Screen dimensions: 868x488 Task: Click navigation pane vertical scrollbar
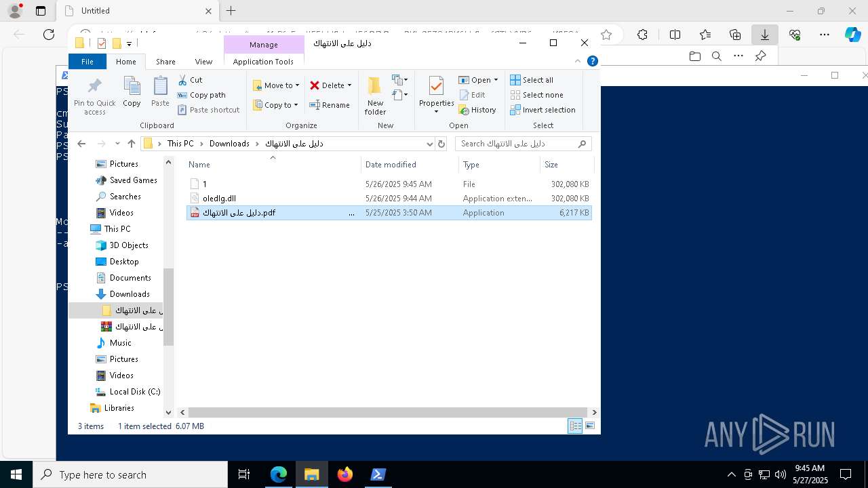[169, 306]
